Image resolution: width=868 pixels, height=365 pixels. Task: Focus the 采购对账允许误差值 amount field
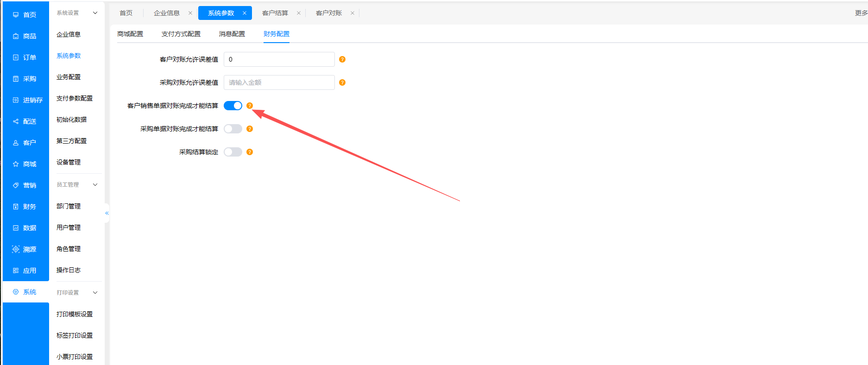click(x=279, y=82)
